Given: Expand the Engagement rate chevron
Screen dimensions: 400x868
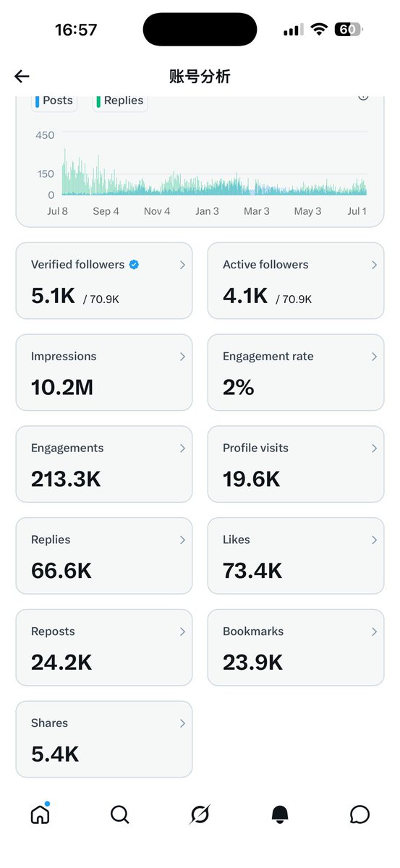Looking at the screenshot, I should [x=374, y=357].
